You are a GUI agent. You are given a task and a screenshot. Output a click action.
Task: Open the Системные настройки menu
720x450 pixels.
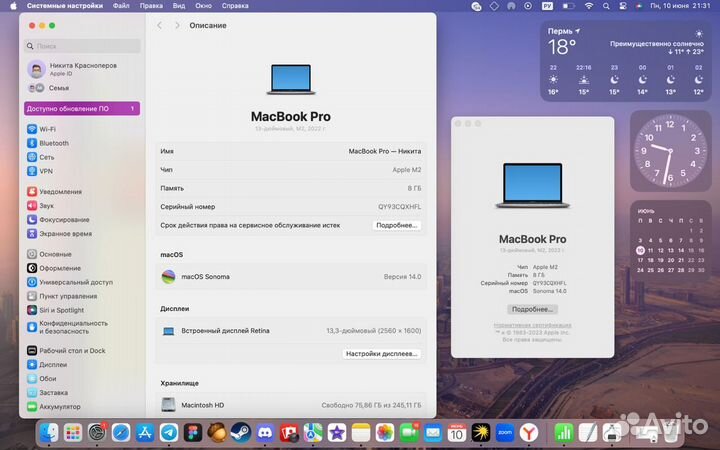(x=65, y=6)
